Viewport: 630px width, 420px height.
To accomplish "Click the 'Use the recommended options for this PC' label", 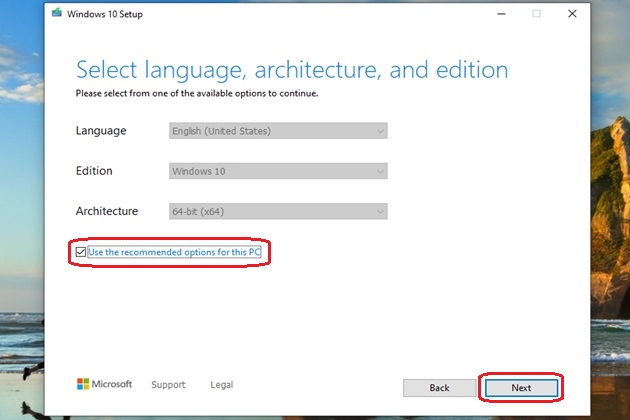I will coord(174,252).
